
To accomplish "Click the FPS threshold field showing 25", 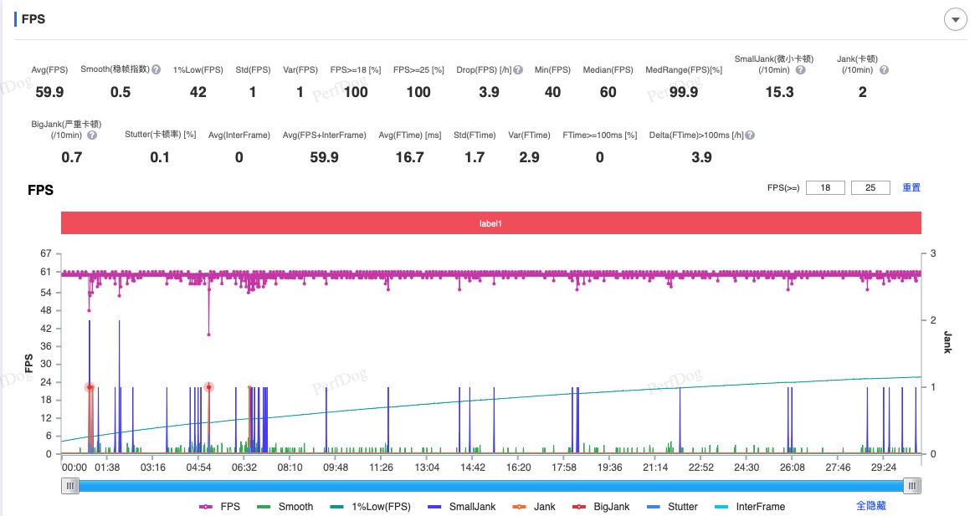I will click(x=870, y=188).
